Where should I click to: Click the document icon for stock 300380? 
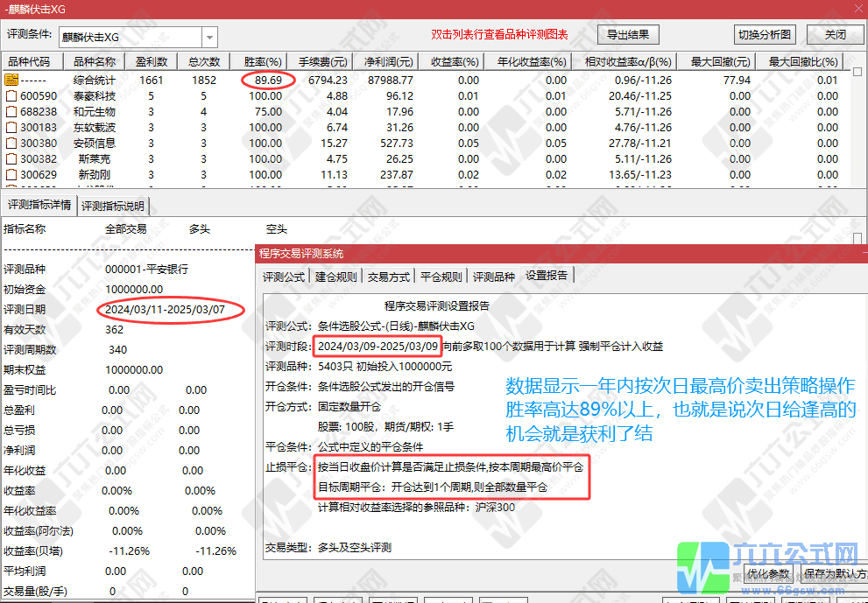[11, 144]
